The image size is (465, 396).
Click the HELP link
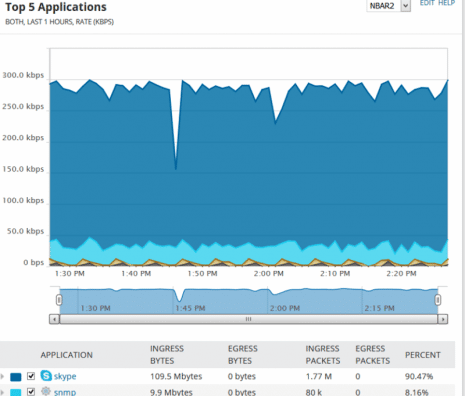446,3
